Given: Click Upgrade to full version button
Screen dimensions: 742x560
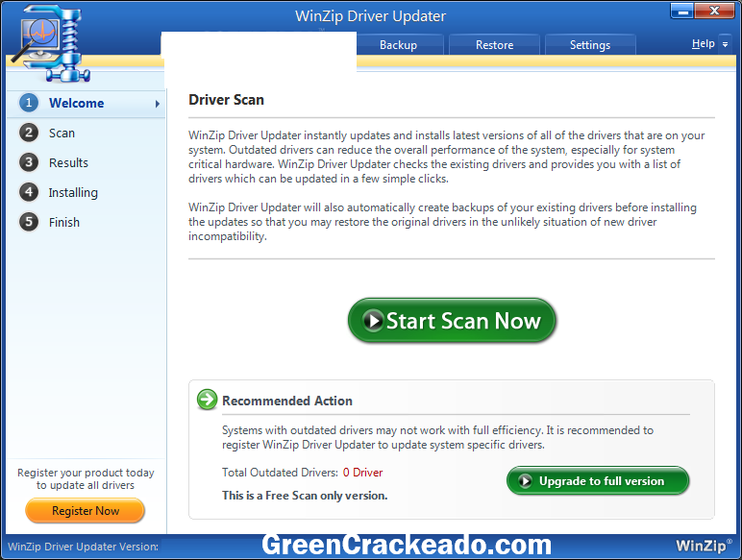Looking at the screenshot, I should (598, 481).
